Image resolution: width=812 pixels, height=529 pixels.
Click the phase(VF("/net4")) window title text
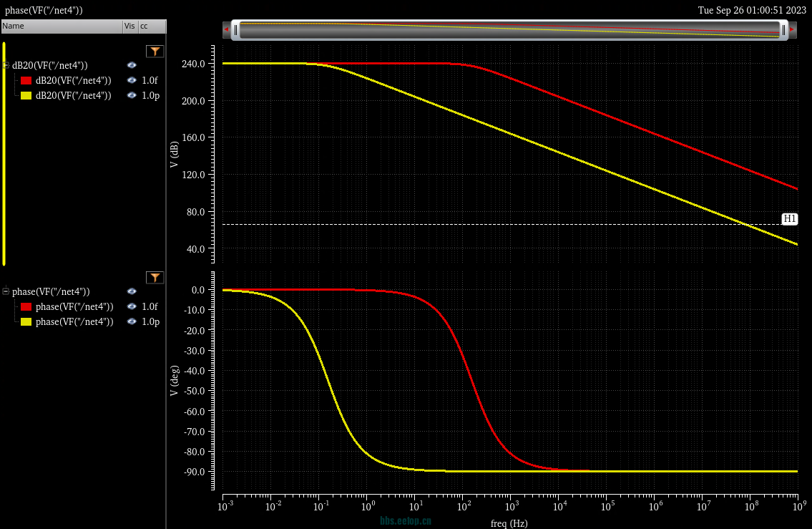pyautogui.click(x=44, y=10)
